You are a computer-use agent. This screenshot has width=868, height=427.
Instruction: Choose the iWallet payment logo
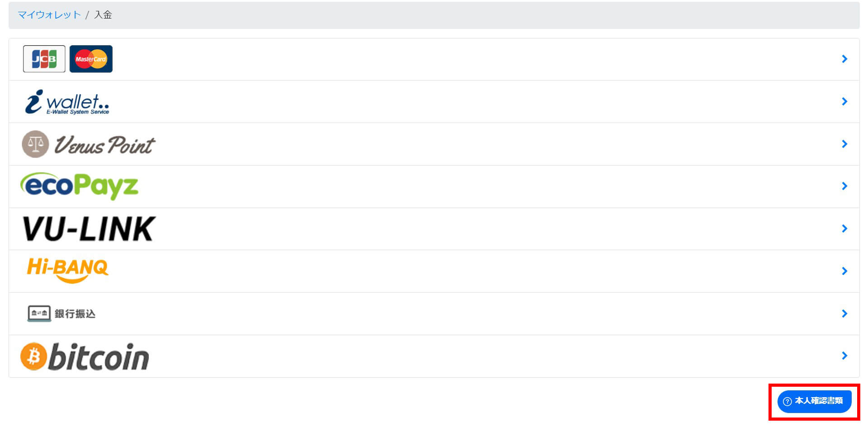tap(67, 102)
